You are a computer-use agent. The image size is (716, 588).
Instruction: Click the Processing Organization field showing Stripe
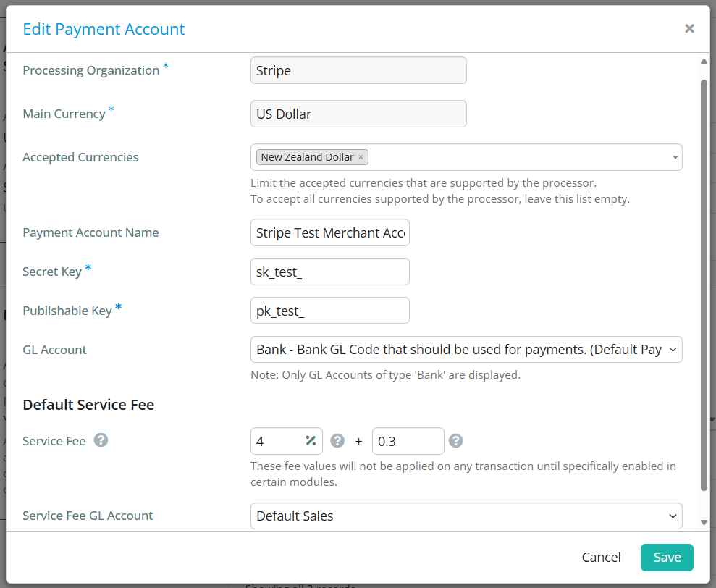click(x=358, y=70)
